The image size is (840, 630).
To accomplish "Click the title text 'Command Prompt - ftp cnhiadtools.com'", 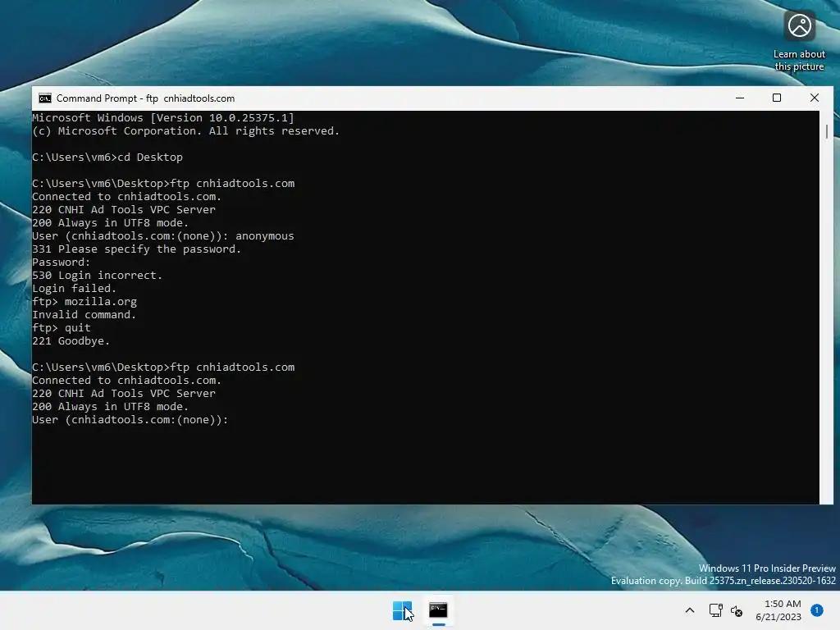I will [x=146, y=98].
